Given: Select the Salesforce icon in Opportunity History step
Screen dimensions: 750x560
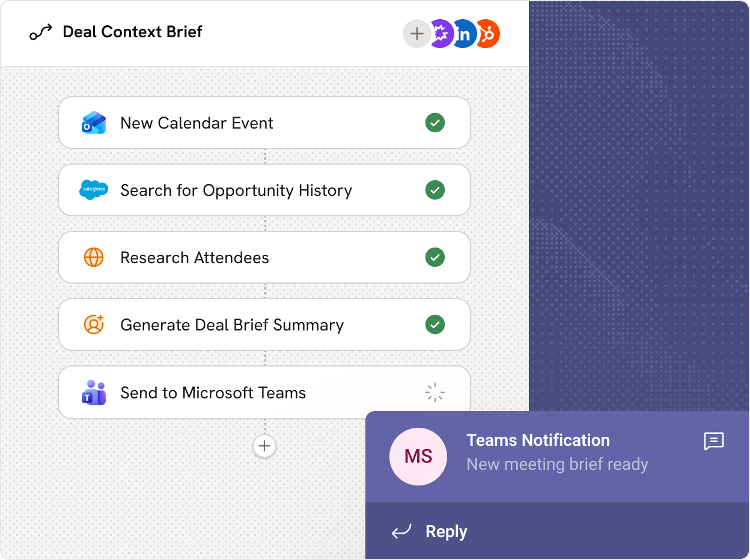Looking at the screenshot, I should click(x=93, y=190).
